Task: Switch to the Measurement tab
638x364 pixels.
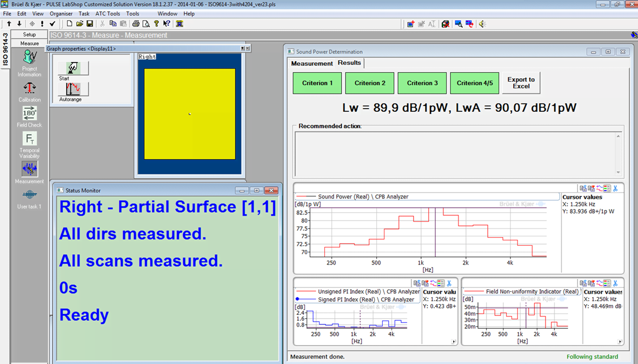Action: [312, 63]
